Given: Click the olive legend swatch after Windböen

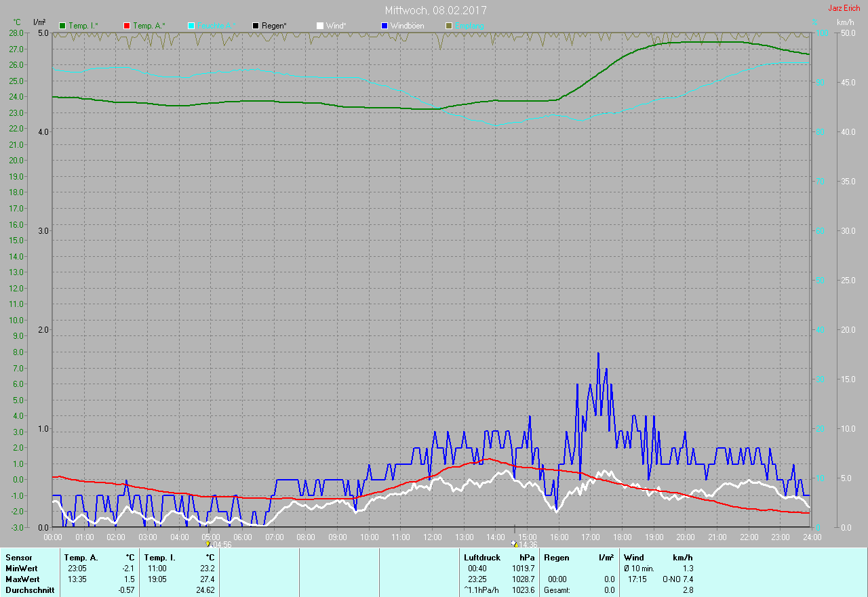Looking at the screenshot, I should pyautogui.click(x=449, y=26).
